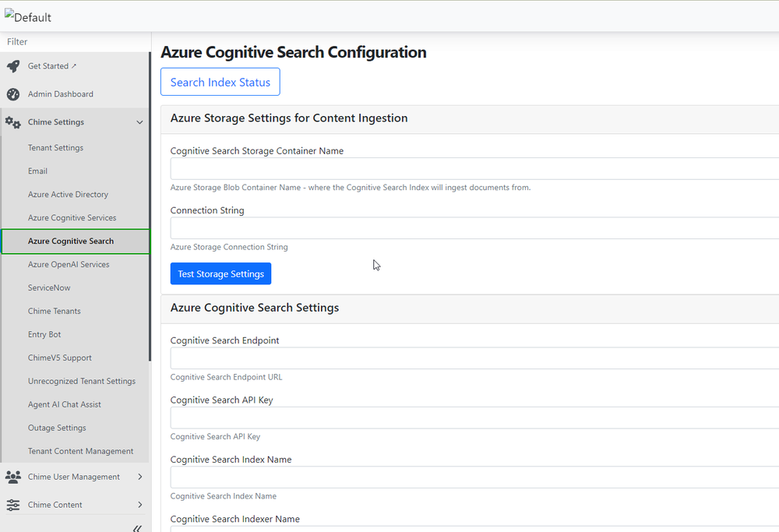779x532 pixels.
Task: Click the Chime Settings gears icon
Action: 12,122
